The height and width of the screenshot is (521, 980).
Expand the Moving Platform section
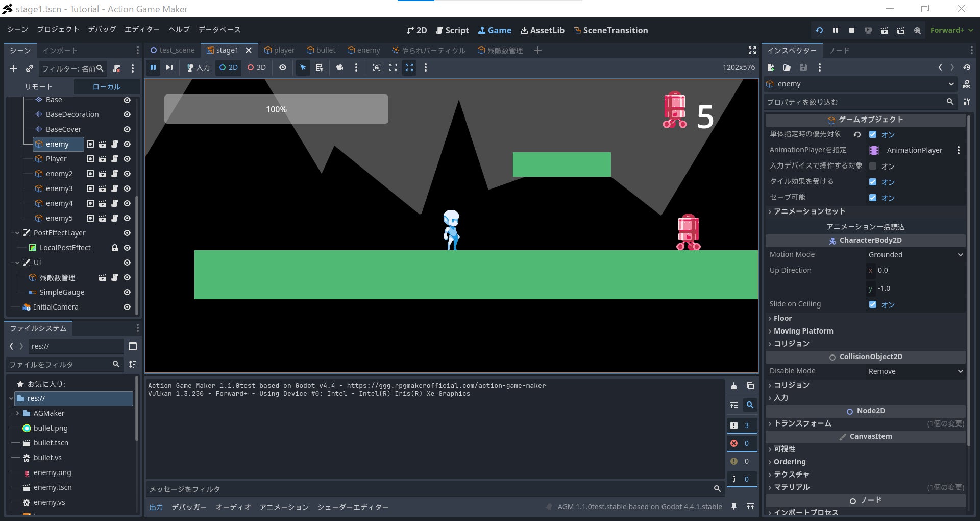tap(803, 331)
